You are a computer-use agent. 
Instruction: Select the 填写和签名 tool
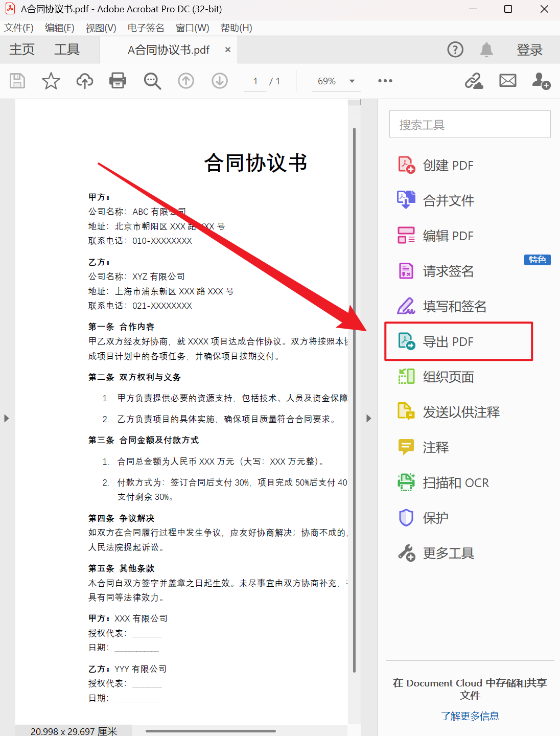tap(455, 306)
